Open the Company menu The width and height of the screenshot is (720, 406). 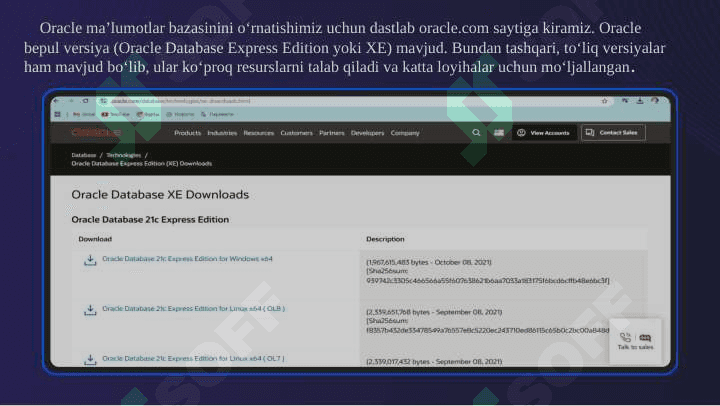tap(405, 133)
